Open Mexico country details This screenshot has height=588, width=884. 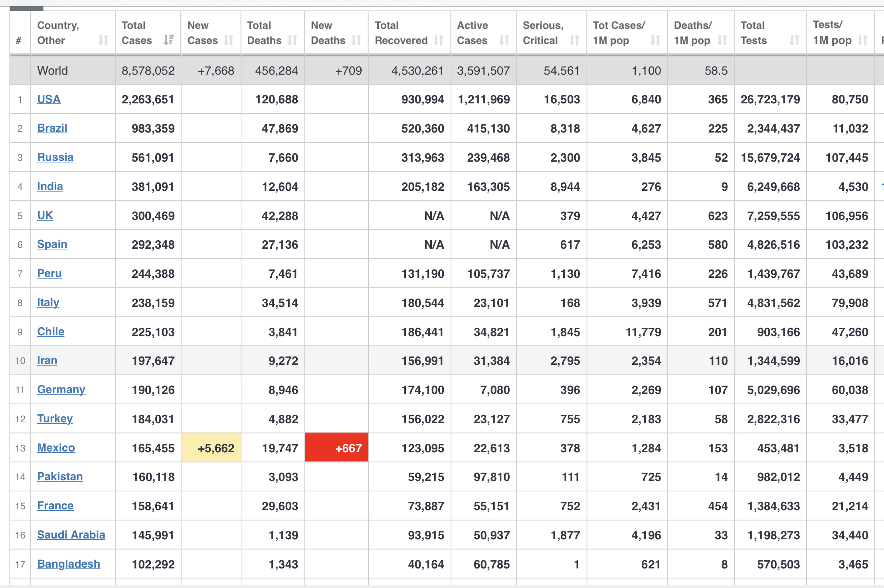(x=56, y=448)
